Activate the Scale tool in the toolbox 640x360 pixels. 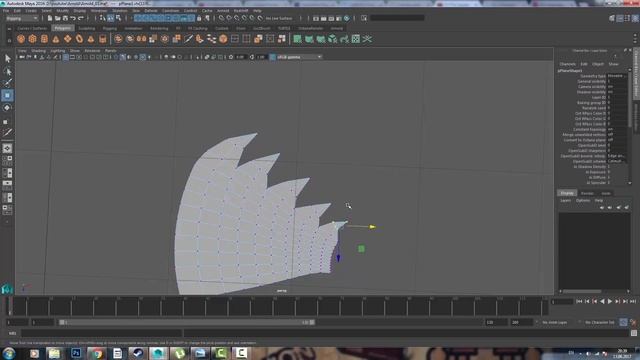click(x=6, y=121)
